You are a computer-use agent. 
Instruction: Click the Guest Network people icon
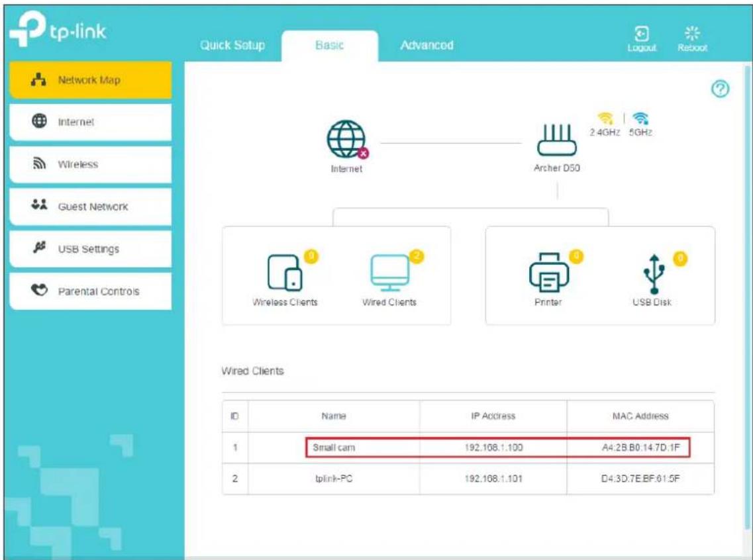click(39, 205)
